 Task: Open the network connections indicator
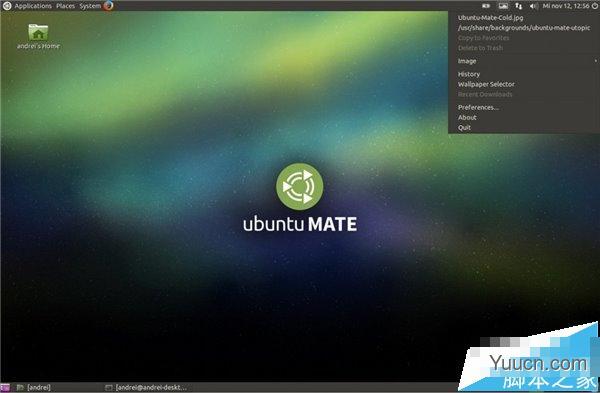tap(518, 6)
